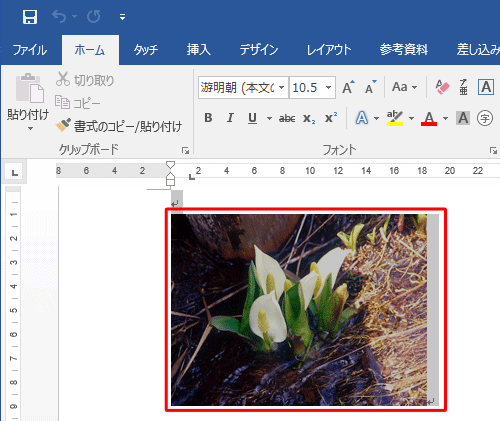Clear all formatting eraser icon
This screenshot has height=421, width=500.
[442, 87]
